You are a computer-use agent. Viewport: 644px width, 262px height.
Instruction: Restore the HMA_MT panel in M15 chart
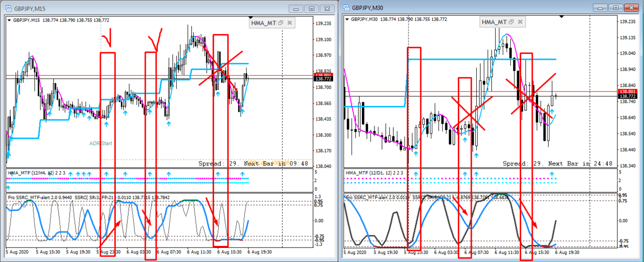tap(281, 22)
